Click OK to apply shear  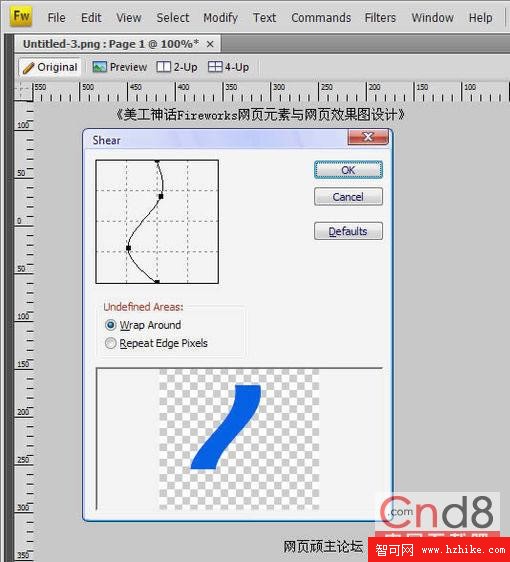tap(348, 170)
